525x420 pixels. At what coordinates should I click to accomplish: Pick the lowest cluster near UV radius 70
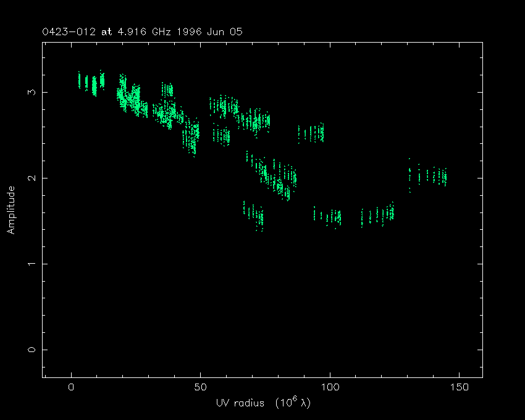pyautogui.click(x=253, y=214)
